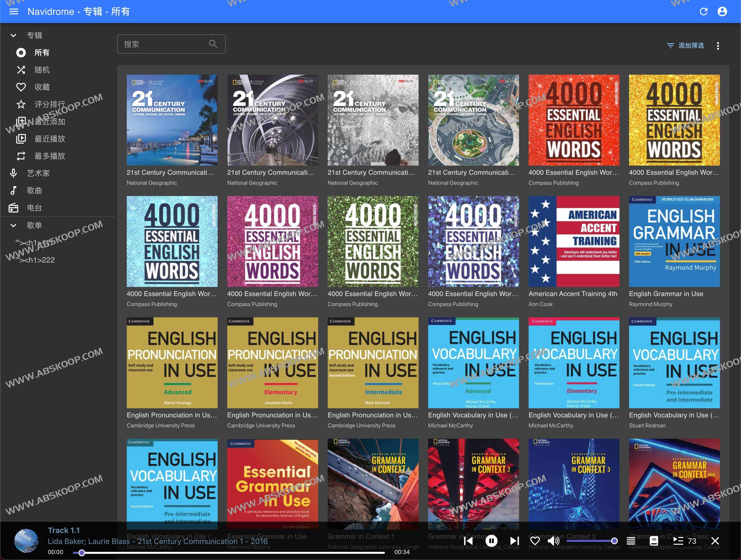The width and height of the screenshot is (741, 560).
Task: Select 随机 in the sidebar
Action: 42,70
